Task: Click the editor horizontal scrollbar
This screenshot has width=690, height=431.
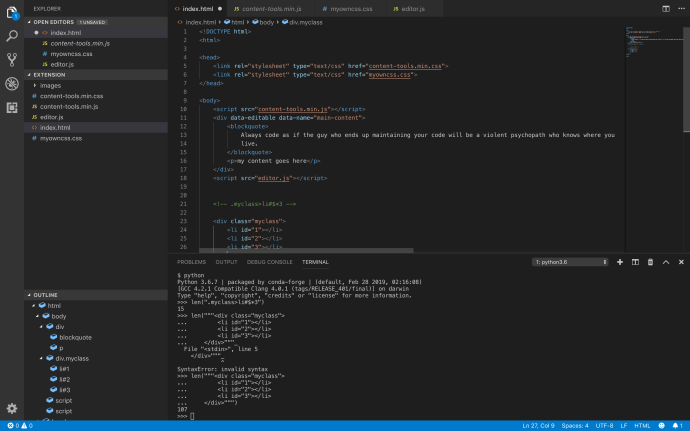Action: (306, 250)
